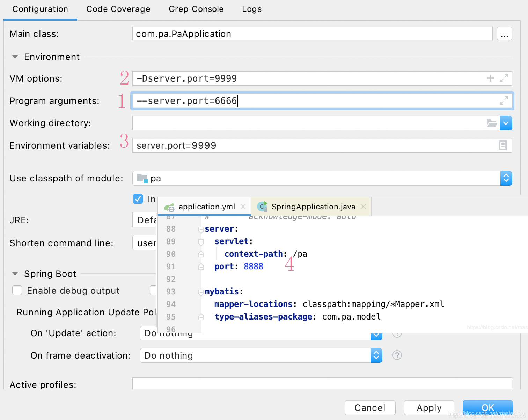Click the Apply button
The image size is (528, 420).
[429, 408]
